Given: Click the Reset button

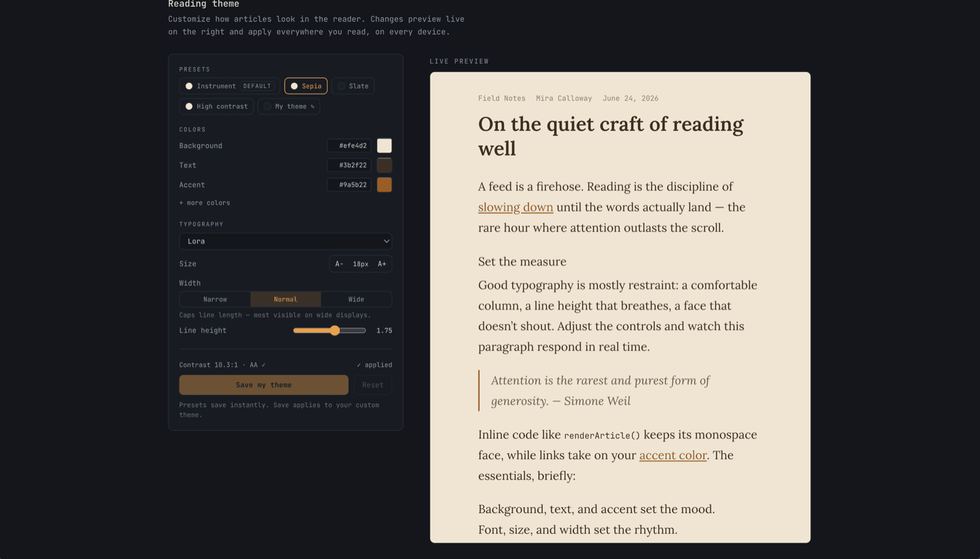Looking at the screenshot, I should point(372,385).
